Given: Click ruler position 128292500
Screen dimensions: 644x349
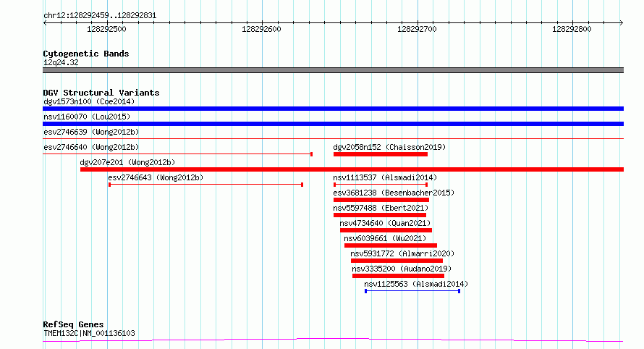Looking at the screenshot, I should [x=107, y=29].
